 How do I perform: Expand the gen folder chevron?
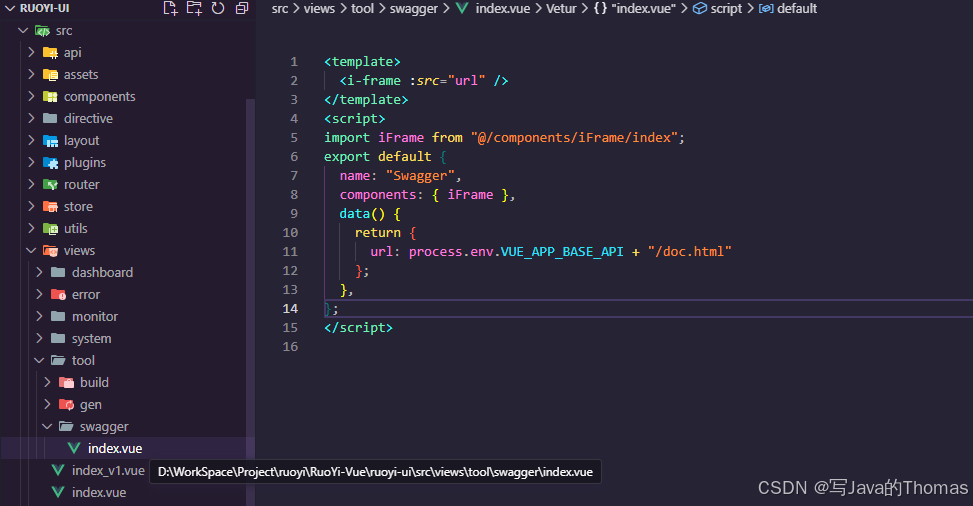(x=47, y=405)
